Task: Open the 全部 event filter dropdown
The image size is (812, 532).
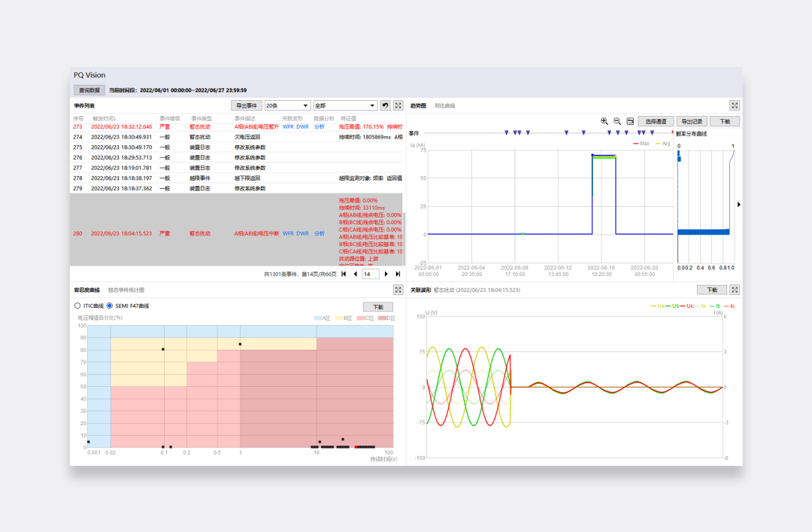Action: click(346, 106)
